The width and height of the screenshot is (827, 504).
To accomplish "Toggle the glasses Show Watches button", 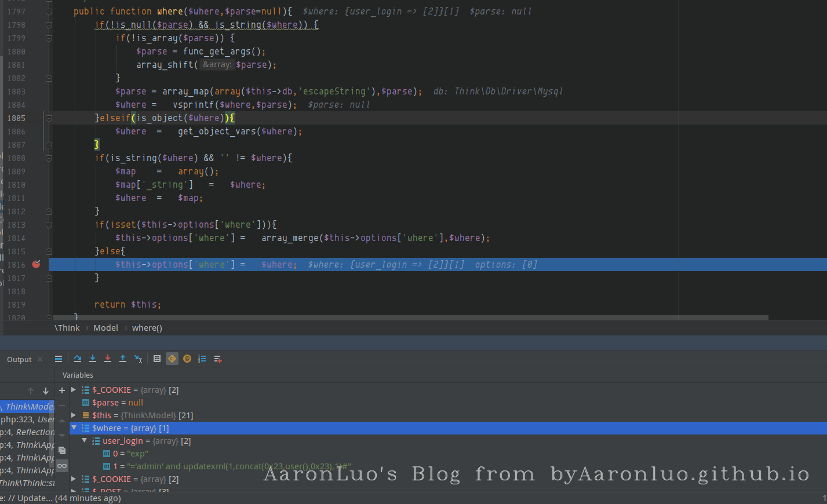I will coord(62,466).
